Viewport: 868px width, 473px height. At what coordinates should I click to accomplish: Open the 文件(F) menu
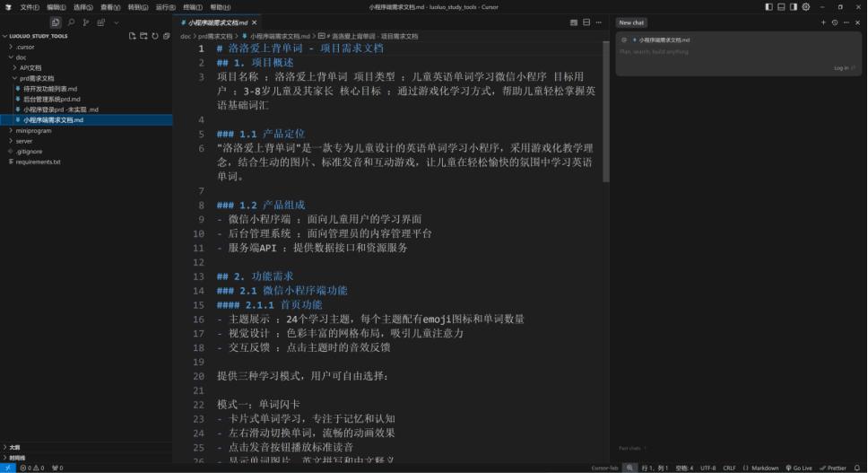[x=30, y=7]
